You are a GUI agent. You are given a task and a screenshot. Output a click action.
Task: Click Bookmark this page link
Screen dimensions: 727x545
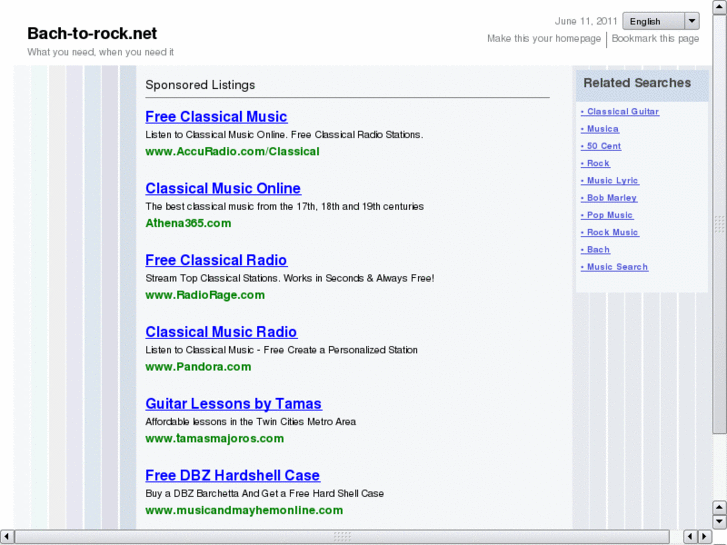655,38
